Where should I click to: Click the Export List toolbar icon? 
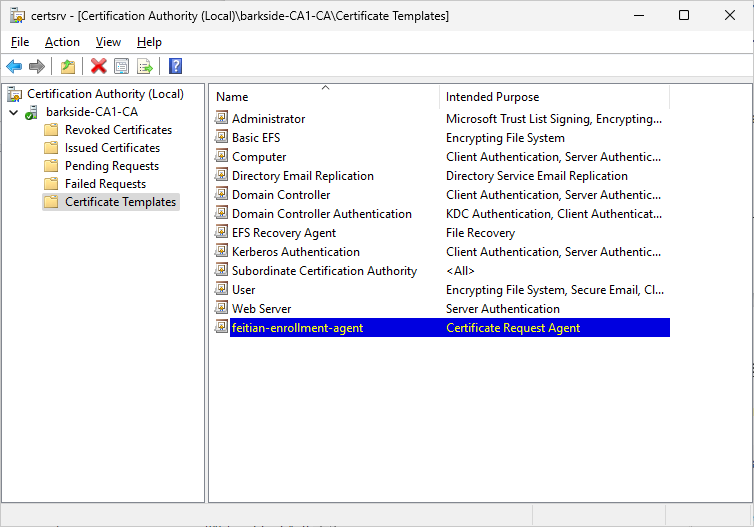(x=145, y=66)
